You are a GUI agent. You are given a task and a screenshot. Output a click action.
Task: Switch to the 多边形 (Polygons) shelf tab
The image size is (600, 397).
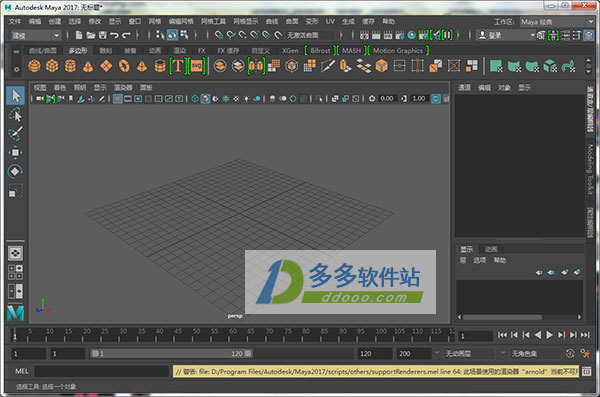tap(78, 51)
